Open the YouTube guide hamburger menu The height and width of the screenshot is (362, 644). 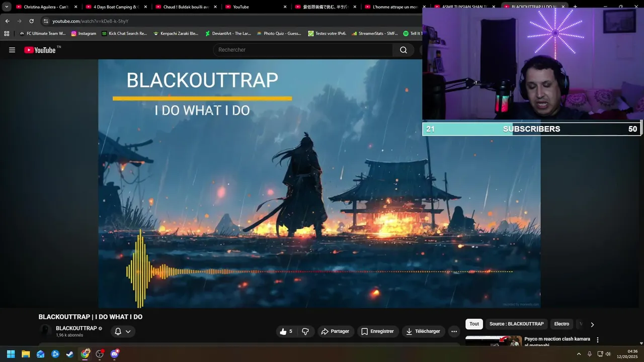coord(12,50)
